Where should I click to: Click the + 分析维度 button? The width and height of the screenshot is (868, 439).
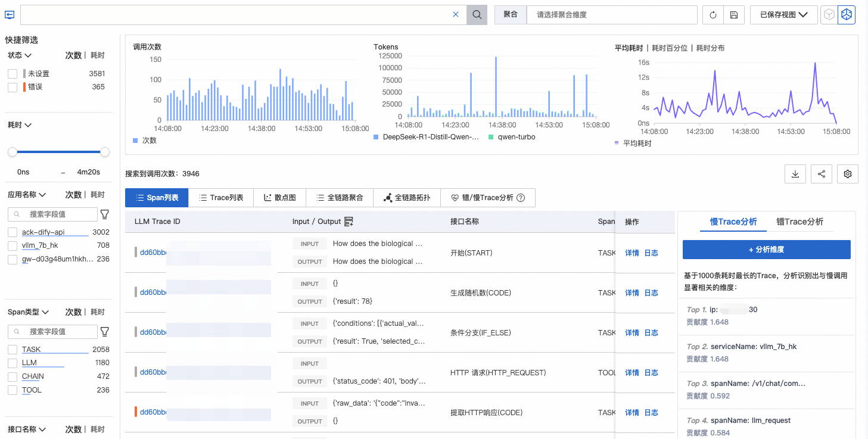pyautogui.click(x=766, y=250)
